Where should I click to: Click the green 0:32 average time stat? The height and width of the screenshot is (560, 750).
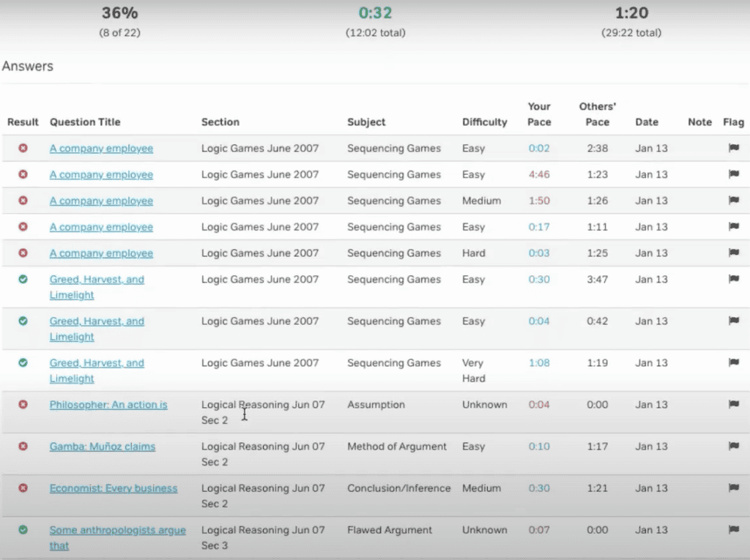[x=375, y=12]
